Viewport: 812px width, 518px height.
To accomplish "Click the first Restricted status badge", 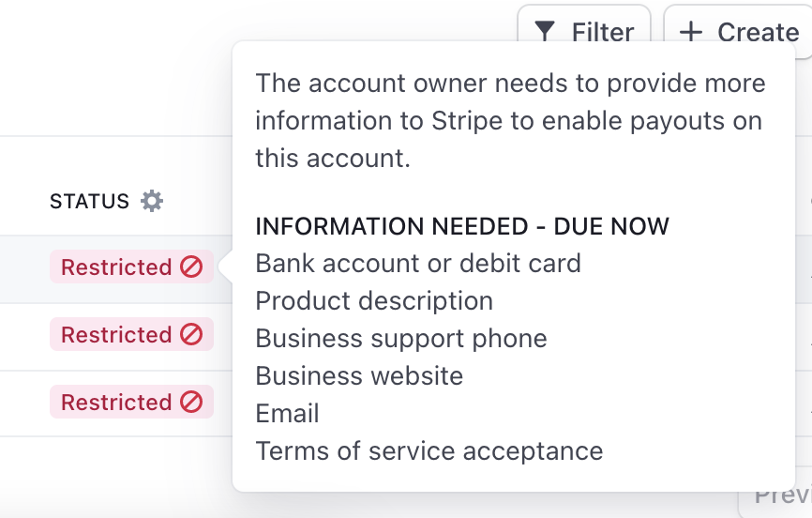I will click(131, 267).
